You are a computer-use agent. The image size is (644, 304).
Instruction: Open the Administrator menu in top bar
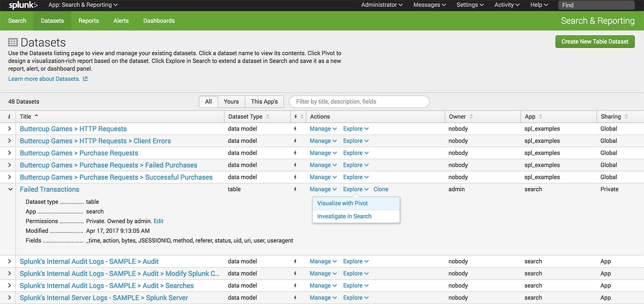click(382, 5)
